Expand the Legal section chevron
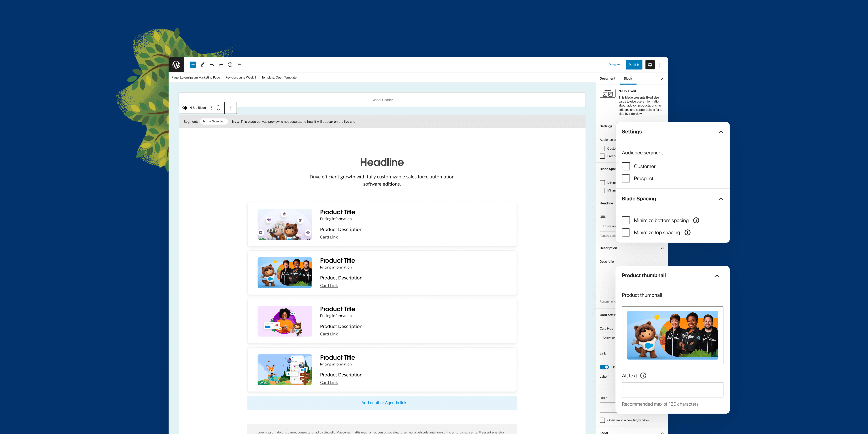868x434 pixels. pyautogui.click(x=662, y=433)
